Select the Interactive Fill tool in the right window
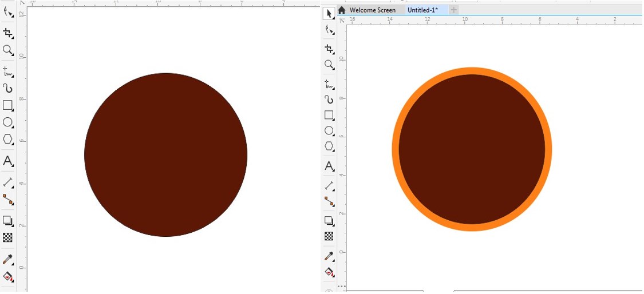Screen dimensions: 644x294 [329, 272]
